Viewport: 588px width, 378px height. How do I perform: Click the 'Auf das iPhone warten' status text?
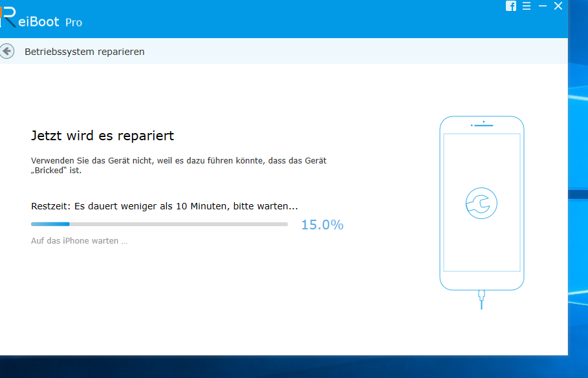(x=79, y=241)
